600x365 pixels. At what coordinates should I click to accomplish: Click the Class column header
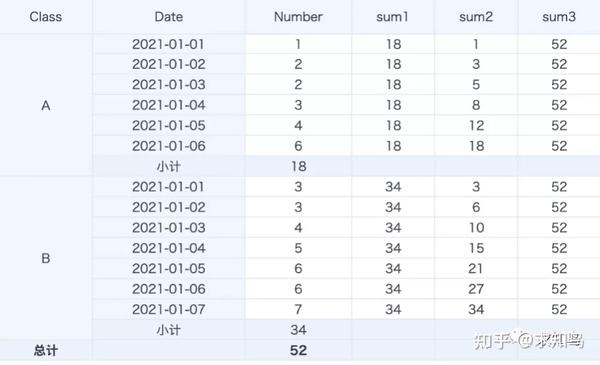coord(46,17)
